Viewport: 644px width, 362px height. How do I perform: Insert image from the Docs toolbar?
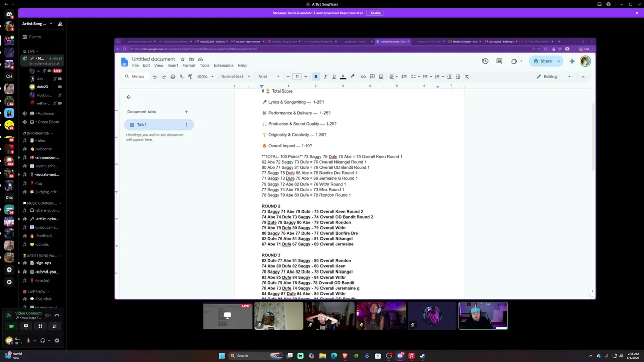381,77
